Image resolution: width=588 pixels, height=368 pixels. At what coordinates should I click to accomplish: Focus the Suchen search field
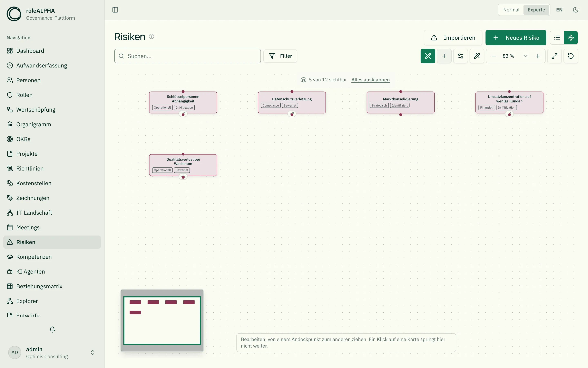[x=188, y=56]
